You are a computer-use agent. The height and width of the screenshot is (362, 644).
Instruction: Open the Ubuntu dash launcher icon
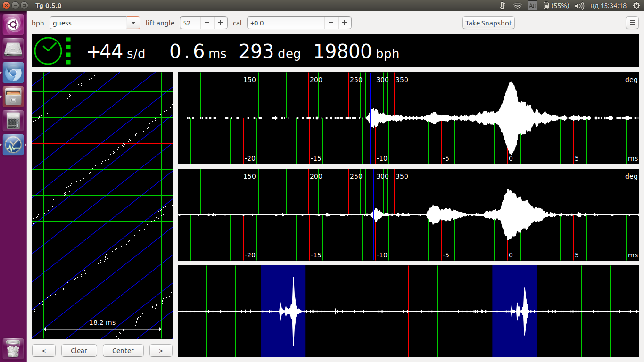click(x=13, y=24)
